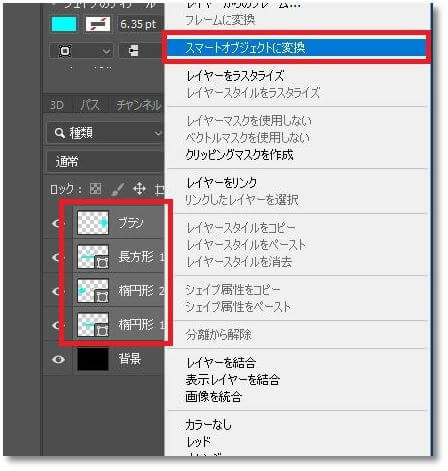Switch to the チャンネル tab
The width and height of the screenshot is (448, 471).
(138, 105)
